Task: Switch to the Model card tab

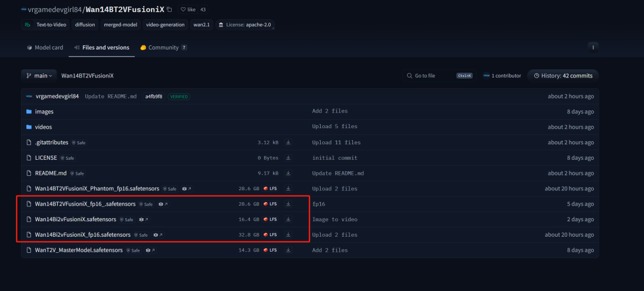Action: (45, 48)
